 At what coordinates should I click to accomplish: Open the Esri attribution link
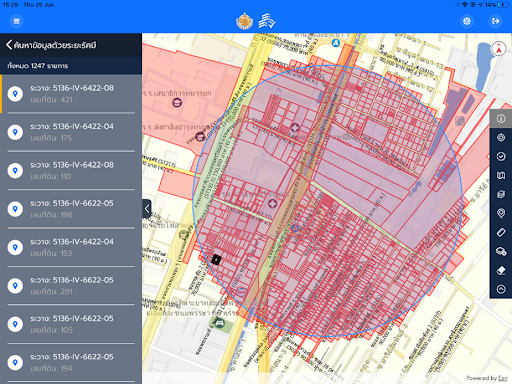503,378
